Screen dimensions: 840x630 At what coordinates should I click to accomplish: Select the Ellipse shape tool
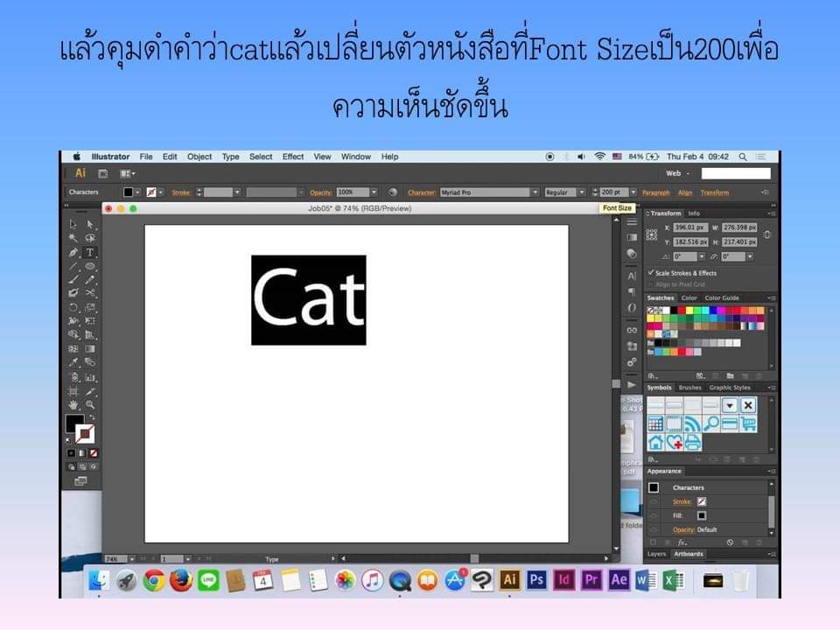click(x=90, y=266)
